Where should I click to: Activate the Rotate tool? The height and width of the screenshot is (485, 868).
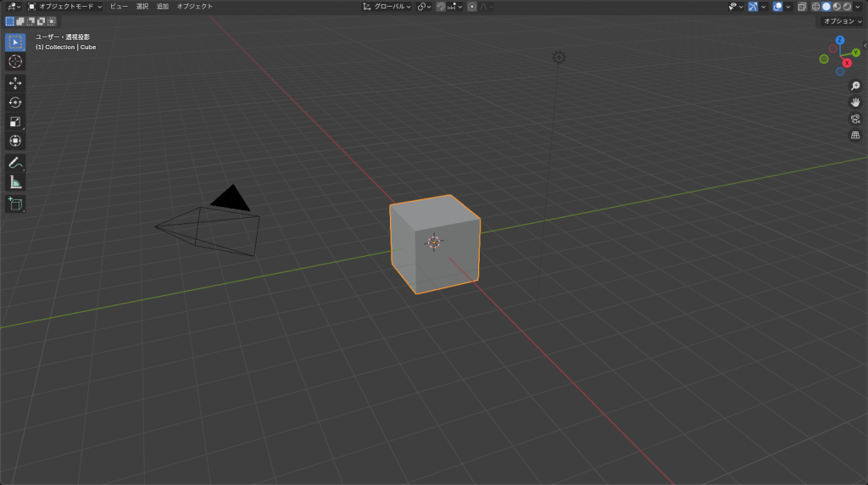coord(15,103)
